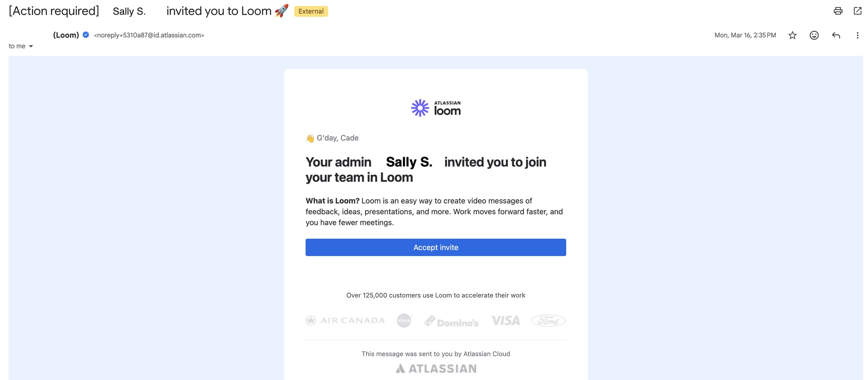
Task: Open email in new window icon
Action: [857, 11]
